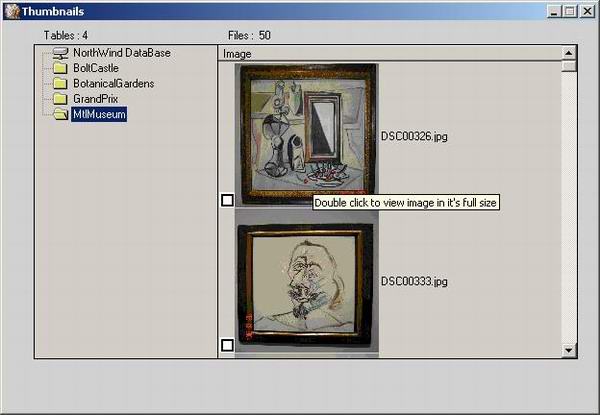600x415 pixels.
Task: Click the BoltCastle folder icon
Action: coord(60,68)
